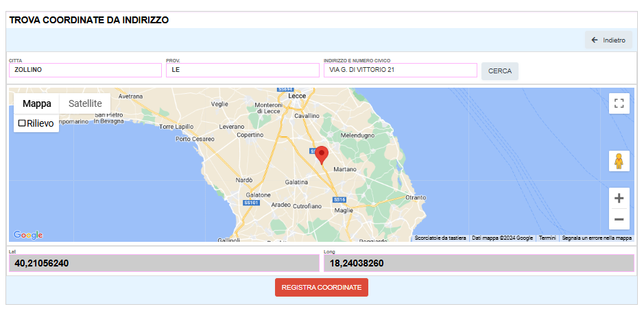The height and width of the screenshot is (311, 644).
Task: Open Scorciatoie da tastiera
Action: [x=440, y=238]
